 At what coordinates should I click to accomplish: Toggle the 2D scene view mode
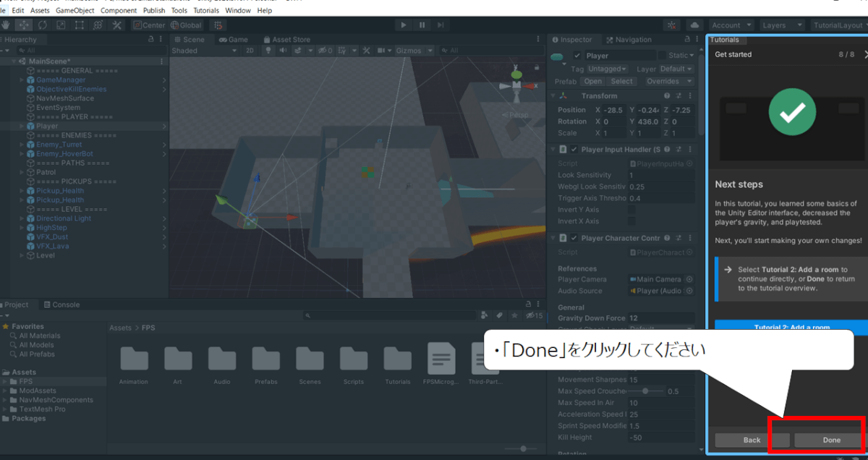(250, 51)
